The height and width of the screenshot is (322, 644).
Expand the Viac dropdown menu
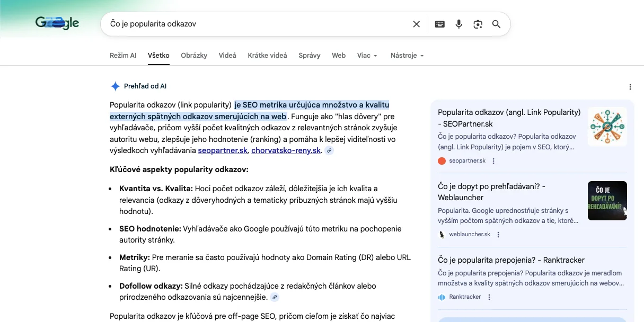(367, 56)
